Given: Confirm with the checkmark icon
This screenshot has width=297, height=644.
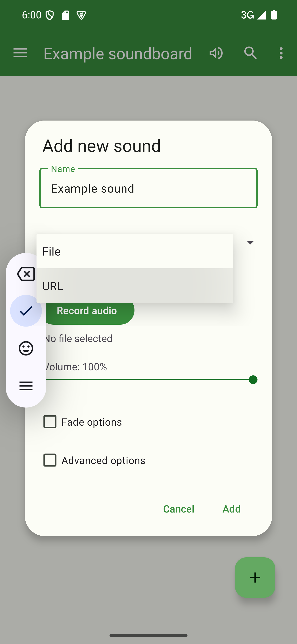Looking at the screenshot, I should click(26, 311).
